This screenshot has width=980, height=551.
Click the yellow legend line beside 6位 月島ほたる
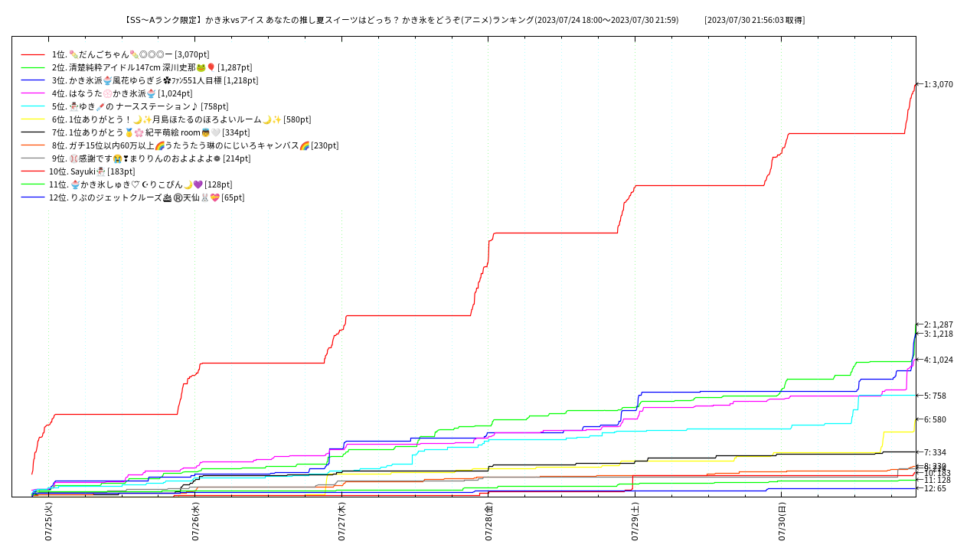(33, 119)
